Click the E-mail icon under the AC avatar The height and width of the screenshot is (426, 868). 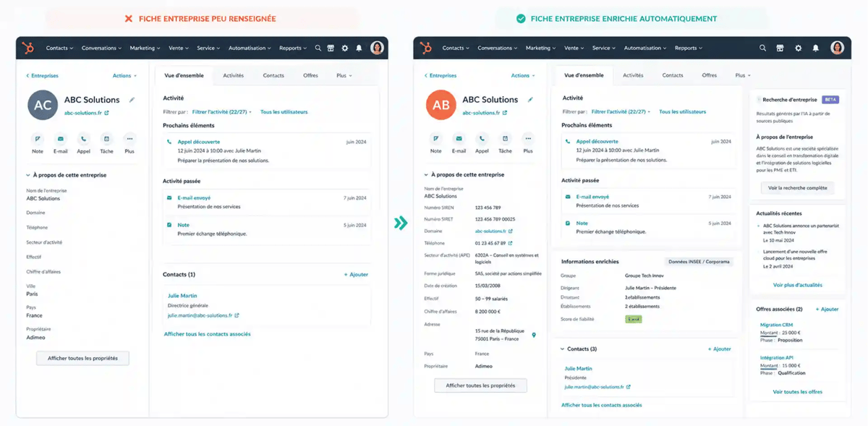61,139
